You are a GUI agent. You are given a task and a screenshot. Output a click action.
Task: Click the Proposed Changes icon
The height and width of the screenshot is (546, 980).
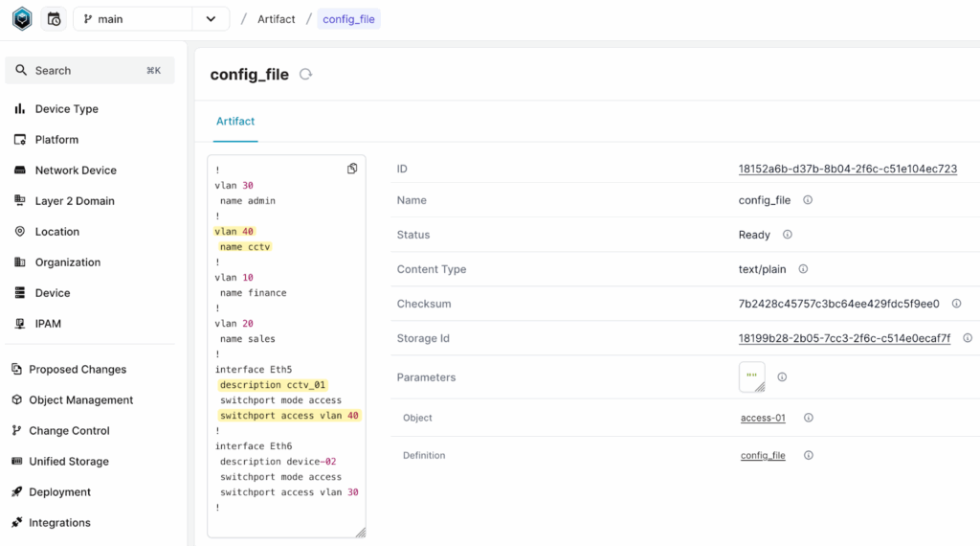tap(17, 369)
